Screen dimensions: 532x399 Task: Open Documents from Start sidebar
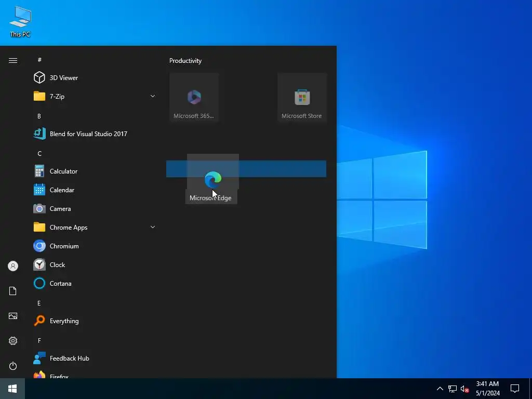(13, 291)
